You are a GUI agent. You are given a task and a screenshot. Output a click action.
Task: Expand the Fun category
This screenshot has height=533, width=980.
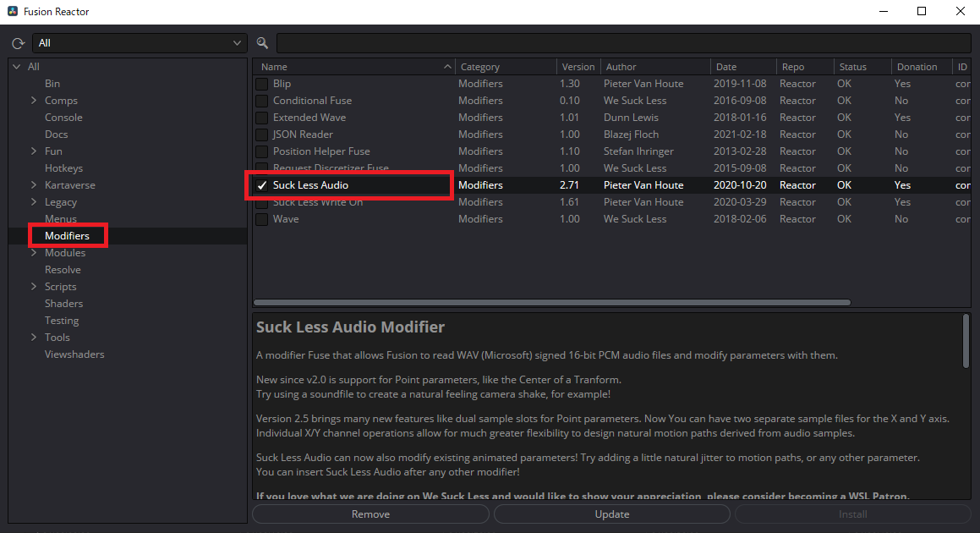point(34,151)
